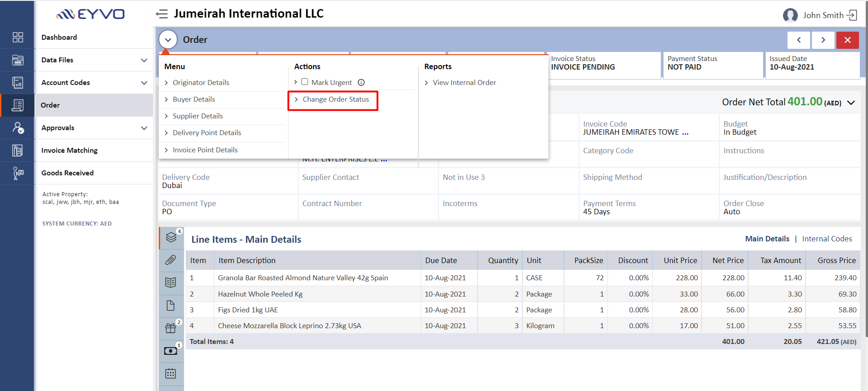Open the Approvals person icon
This screenshot has height=391, width=868.
[18, 127]
